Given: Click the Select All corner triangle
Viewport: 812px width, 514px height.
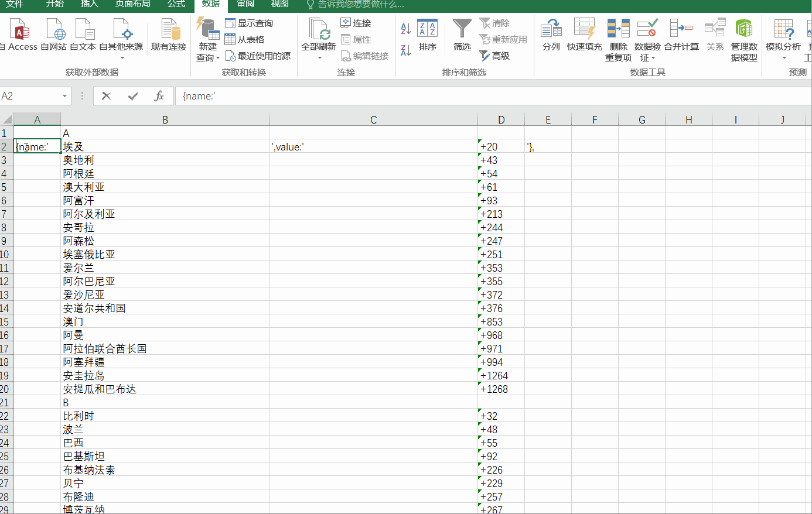Looking at the screenshot, I should coord(6,119).
